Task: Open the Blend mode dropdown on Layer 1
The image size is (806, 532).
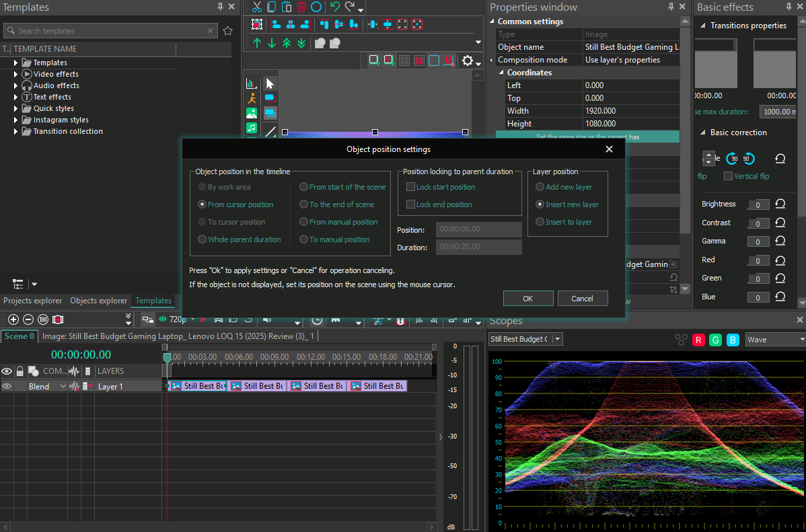Action: pos(63,387)
